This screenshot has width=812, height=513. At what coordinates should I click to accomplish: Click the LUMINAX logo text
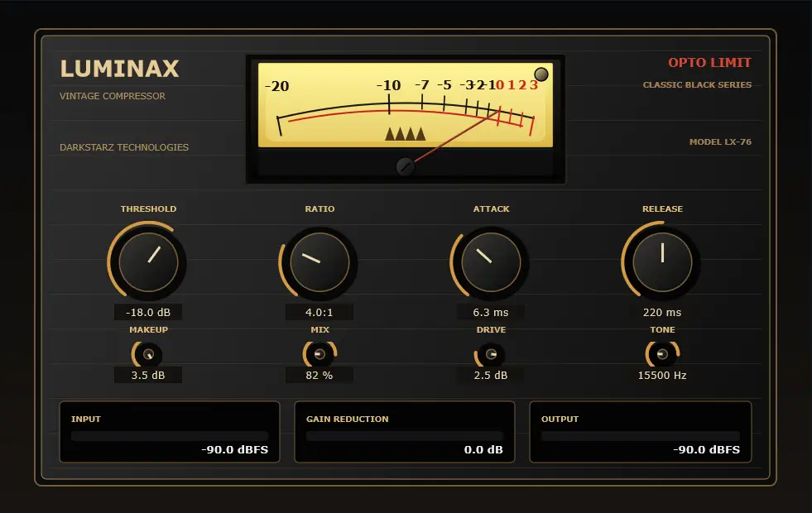coord(120,69)
